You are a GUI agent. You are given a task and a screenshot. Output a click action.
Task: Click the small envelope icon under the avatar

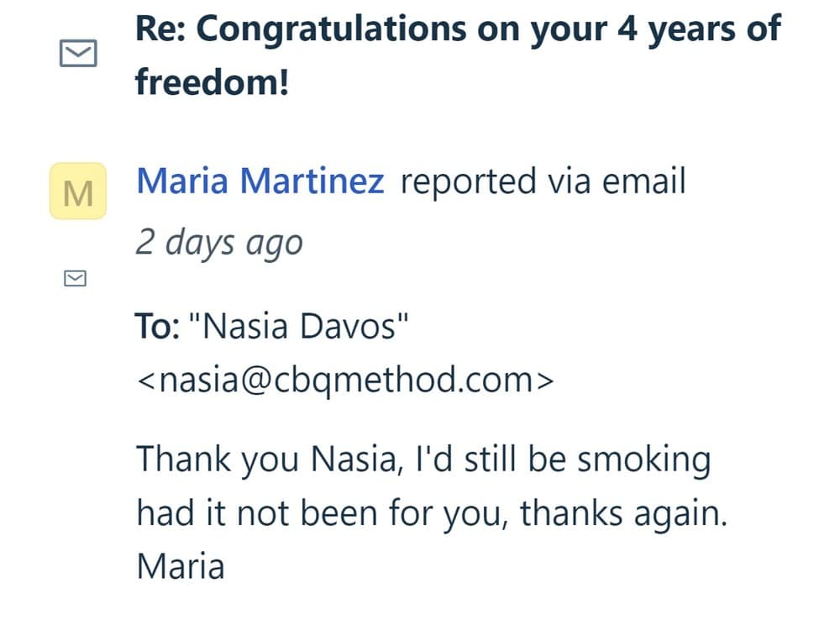coord(76,278)
